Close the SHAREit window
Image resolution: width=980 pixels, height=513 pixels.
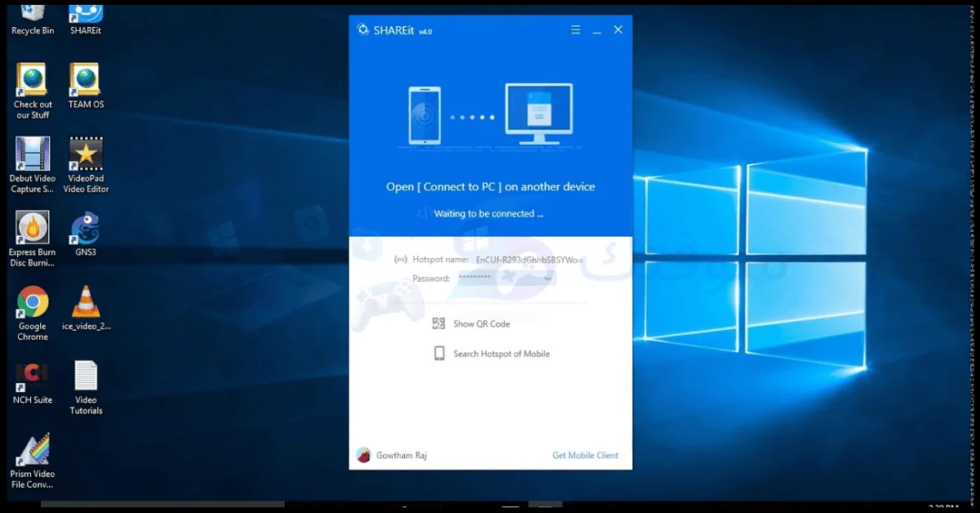coord(618,30)
